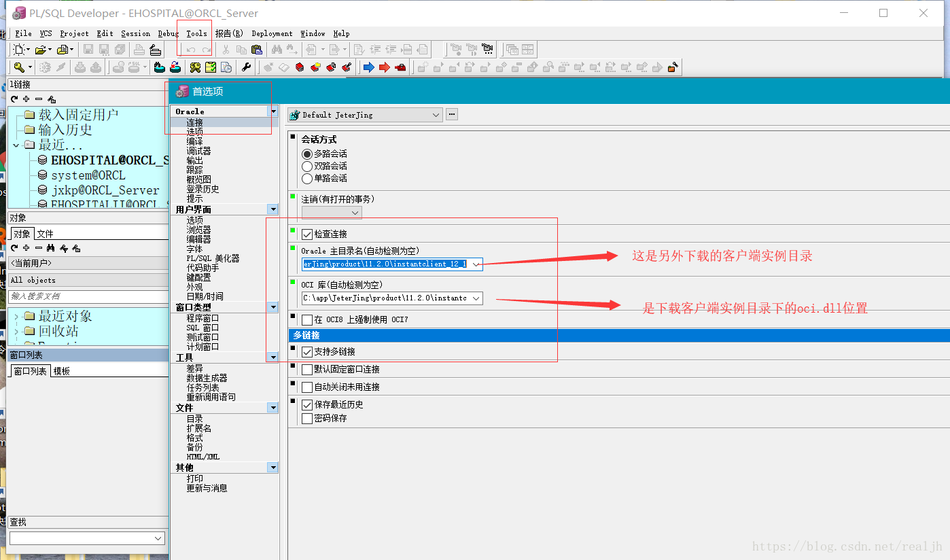Open the OCI 库 path dropdown arrow

(x=476, y=298)
